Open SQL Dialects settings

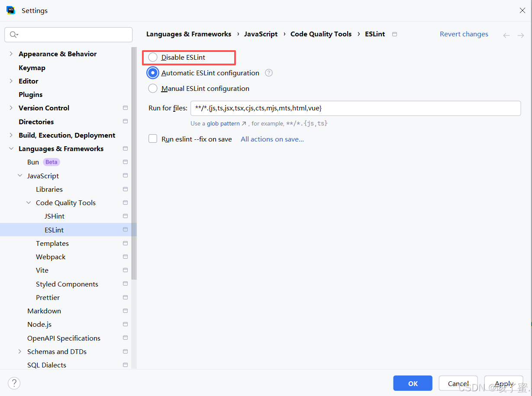(47, 365)
